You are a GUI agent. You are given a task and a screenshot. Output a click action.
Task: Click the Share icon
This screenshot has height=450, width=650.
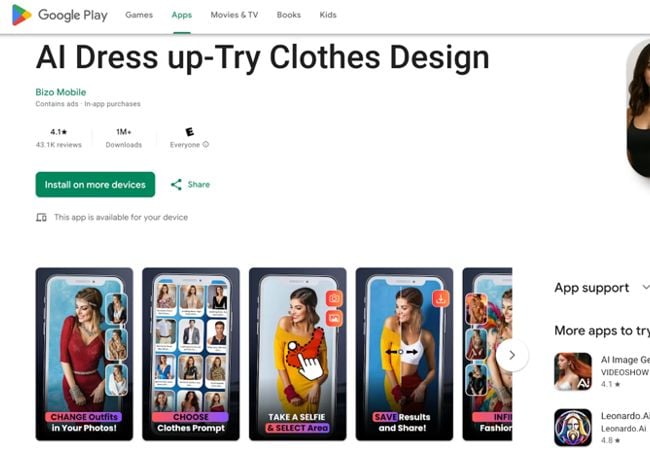pos(176,184)
